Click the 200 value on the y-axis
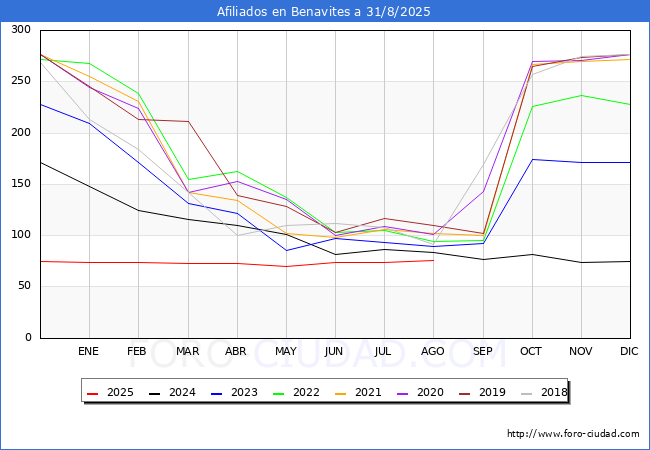 (21, 133)
